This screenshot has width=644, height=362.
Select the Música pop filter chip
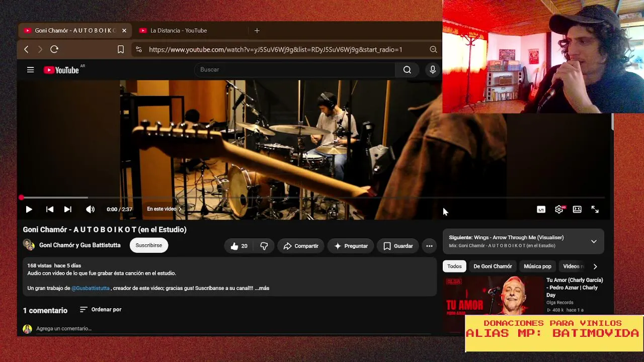pyautogui.click(x=537, y=266)
